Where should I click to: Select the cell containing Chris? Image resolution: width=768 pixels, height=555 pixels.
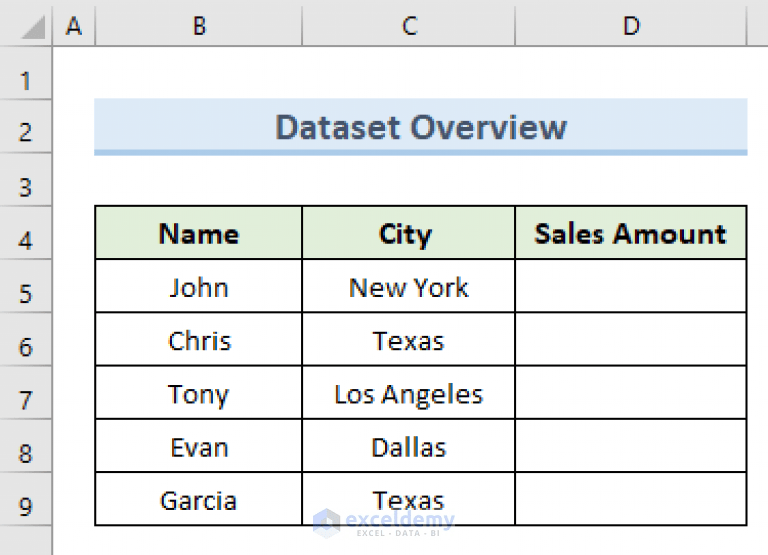tap(199, 339)
